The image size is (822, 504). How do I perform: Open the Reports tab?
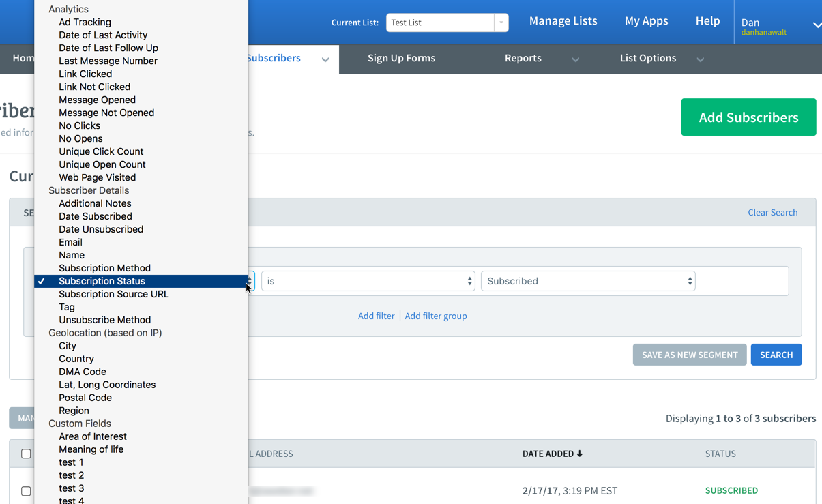(x=523, y=58)
